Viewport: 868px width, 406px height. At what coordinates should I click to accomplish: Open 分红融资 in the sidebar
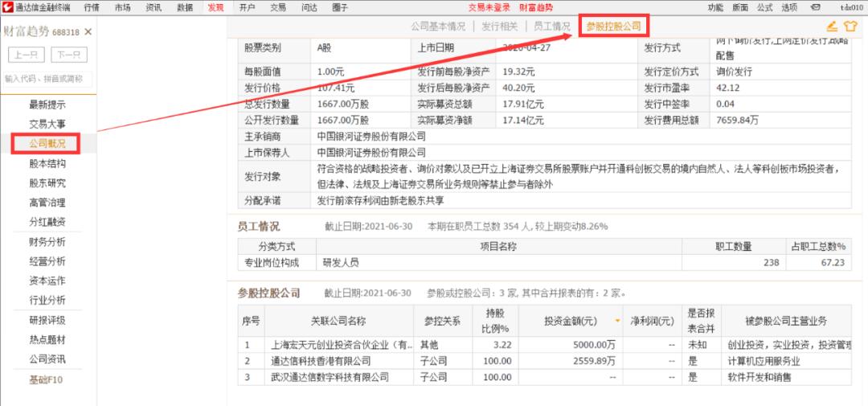pos(47,222)
